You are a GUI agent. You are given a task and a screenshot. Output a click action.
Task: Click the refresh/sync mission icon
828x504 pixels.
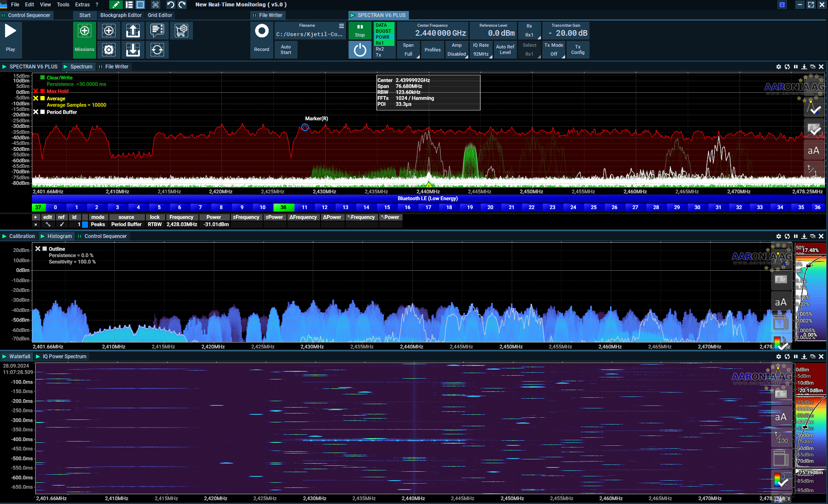click(x=157, y=50)
